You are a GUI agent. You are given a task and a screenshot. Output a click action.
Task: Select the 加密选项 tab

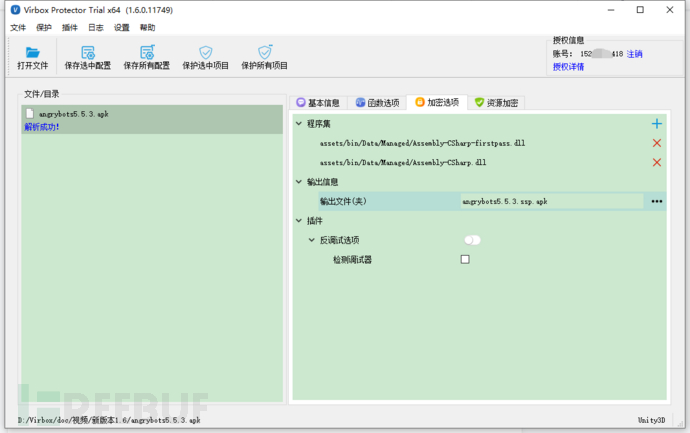437,102
